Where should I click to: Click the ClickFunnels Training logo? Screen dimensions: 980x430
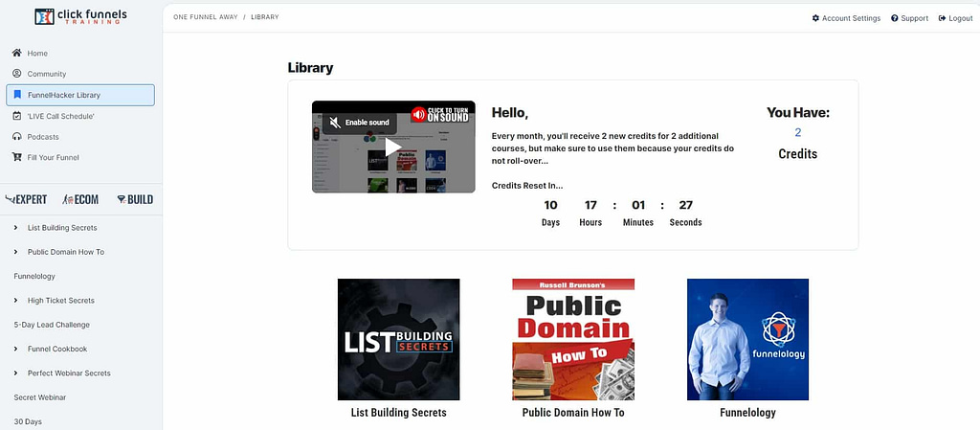[x=80, y=17]
